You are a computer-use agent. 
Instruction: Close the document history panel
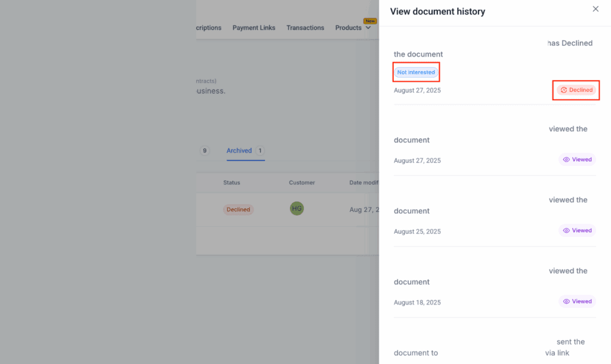pos(595,9)
